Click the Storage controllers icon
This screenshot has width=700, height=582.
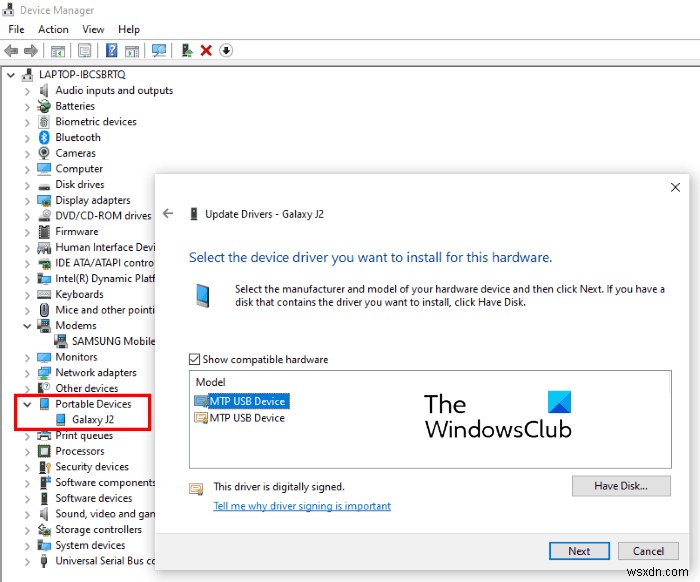pyautogui.click(x=44, y=530)
